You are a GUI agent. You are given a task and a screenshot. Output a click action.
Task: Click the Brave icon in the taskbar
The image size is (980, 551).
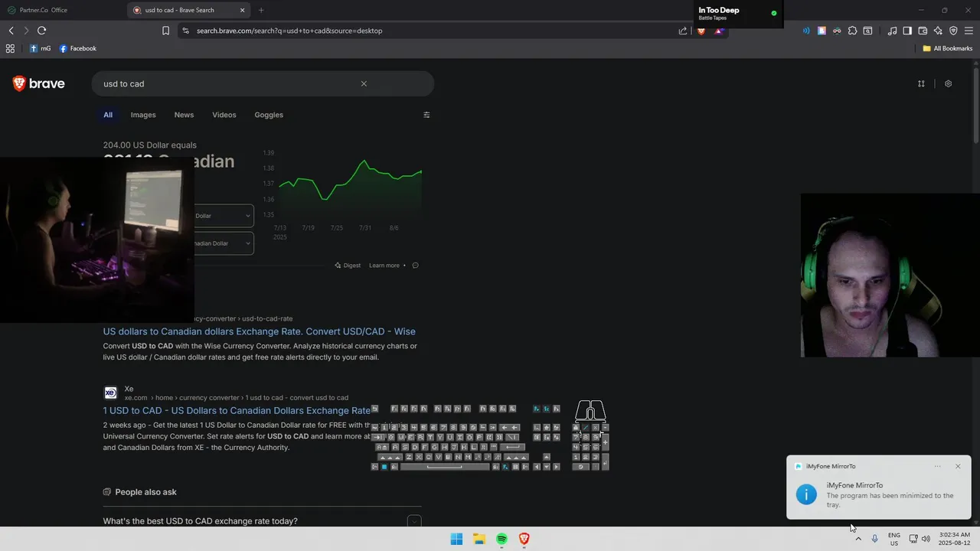pos(524,539)
